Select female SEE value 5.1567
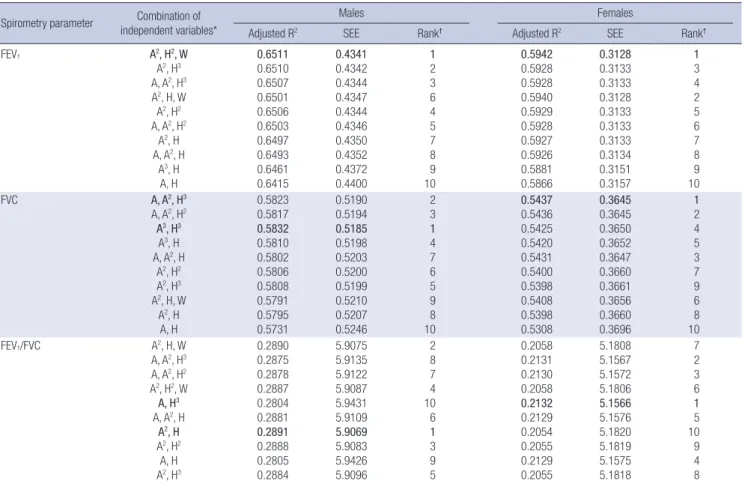Viewport: 742px width, 484px height. click(x=615, y=360)
